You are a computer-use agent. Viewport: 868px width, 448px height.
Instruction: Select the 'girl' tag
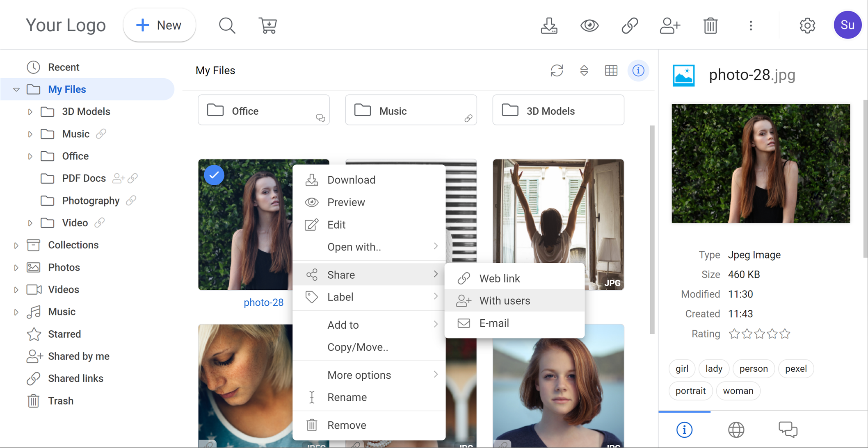[x=682, y=368]
